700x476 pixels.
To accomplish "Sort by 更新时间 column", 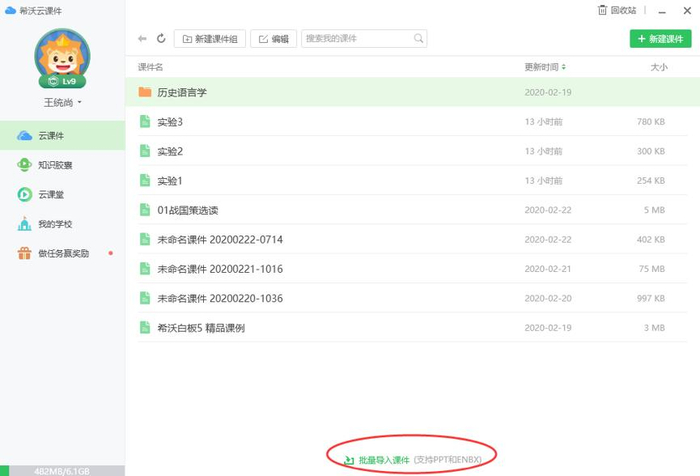I will pyautogui.click(x=545, y=67).
